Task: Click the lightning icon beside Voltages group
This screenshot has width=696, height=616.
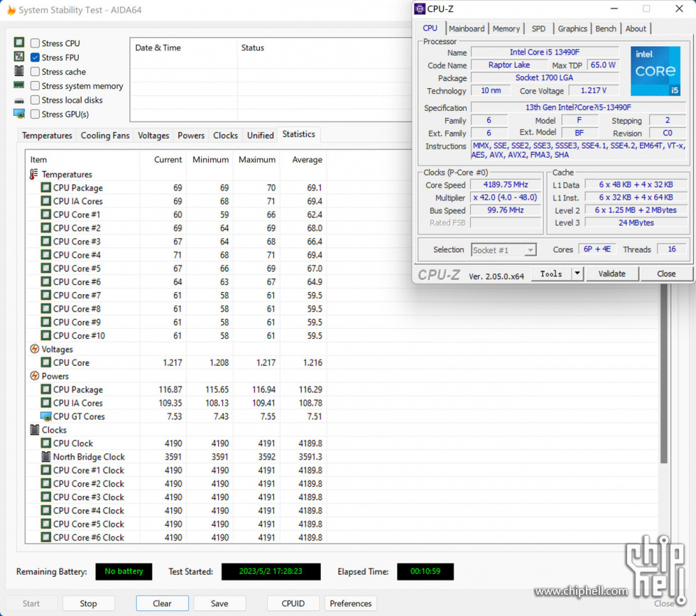Action: click(34, 349)
